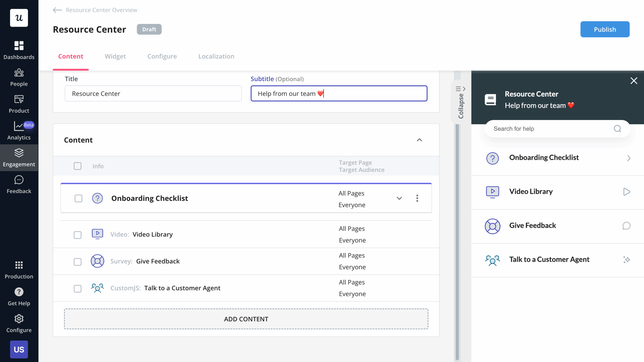This screenshot has height=362, width=644.
Task: Check the Onboarding Checklist row checkbox
Action: pyautogui.click(x=78, y=198)
